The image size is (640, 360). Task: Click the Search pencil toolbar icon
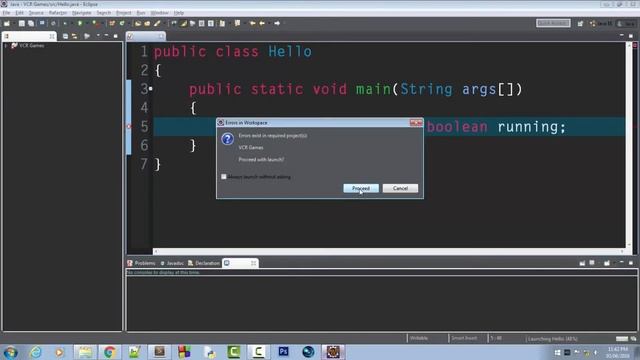[x=157, y=23]
